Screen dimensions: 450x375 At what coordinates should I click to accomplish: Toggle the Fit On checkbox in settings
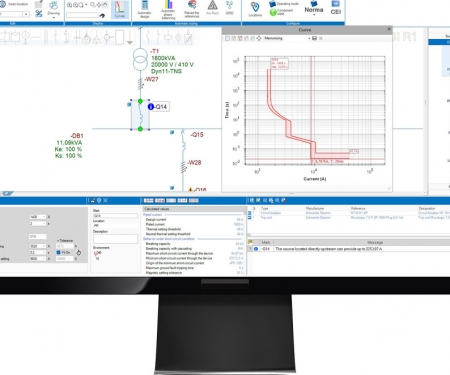pyautogui.click(x=58, y=253)
